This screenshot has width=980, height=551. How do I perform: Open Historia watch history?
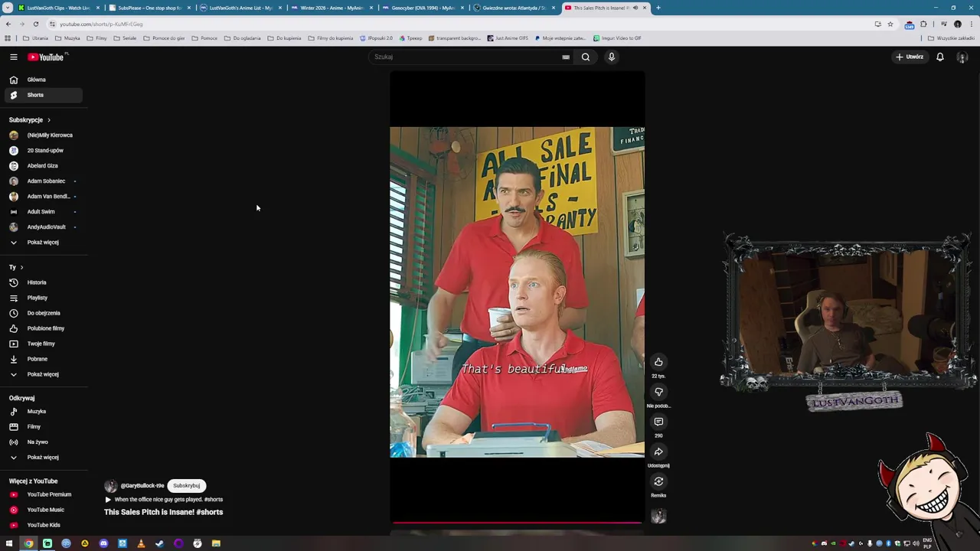[x=42, y=282]
